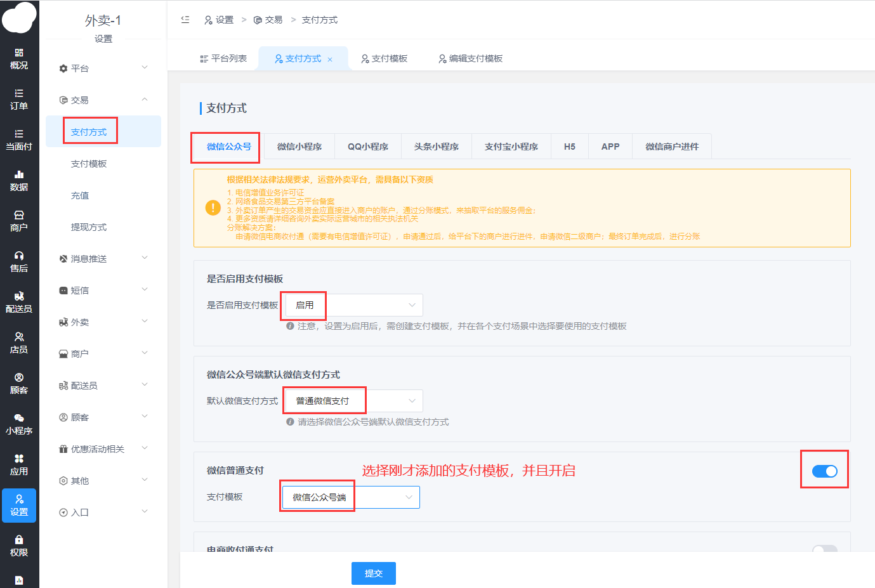Select the 微信商户进件 tab

(672, 147)
